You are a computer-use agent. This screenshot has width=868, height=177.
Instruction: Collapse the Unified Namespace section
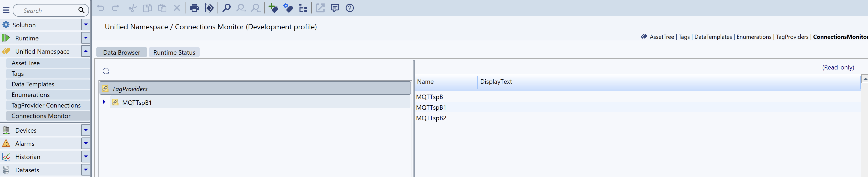86,51
